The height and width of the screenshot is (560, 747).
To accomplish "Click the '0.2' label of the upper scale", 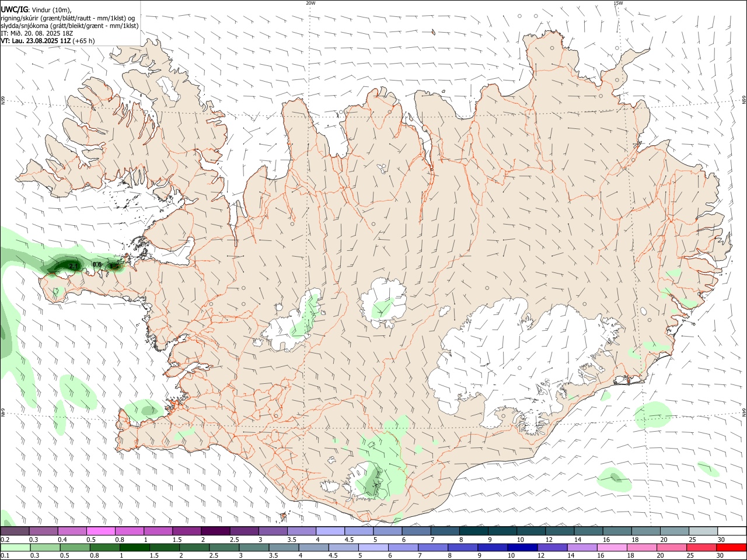I will pos(5,540).
